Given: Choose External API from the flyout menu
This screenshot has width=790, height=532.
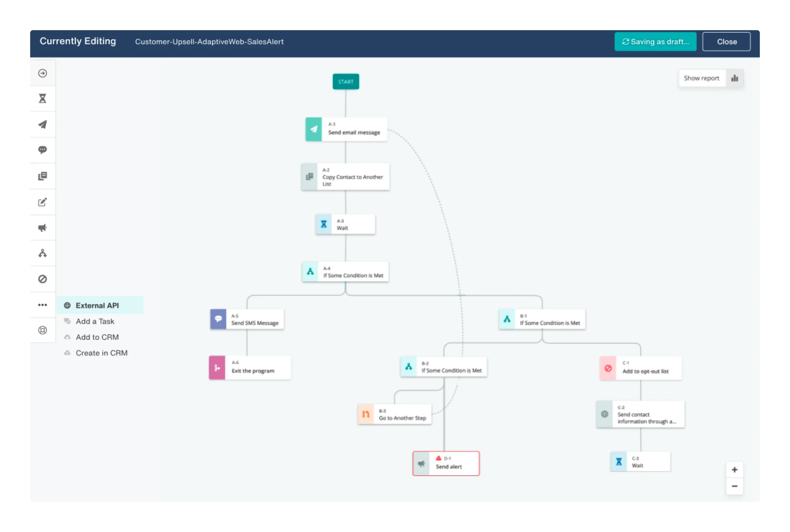Looking at the screenshot, I should click(x=97, y=305).
